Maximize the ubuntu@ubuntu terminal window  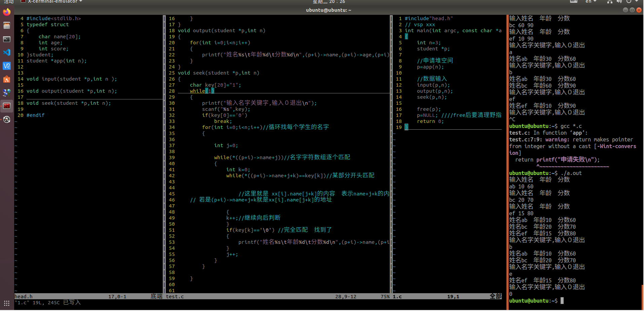[632, 10]
